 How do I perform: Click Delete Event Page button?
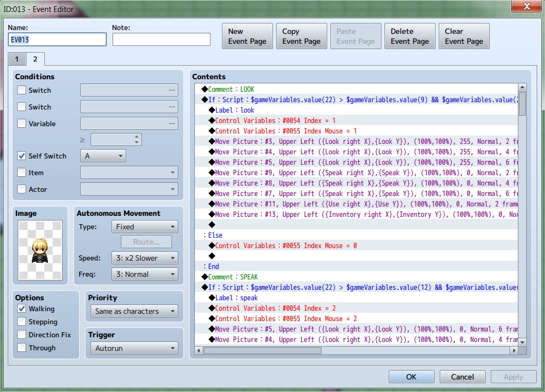[410, 36]
